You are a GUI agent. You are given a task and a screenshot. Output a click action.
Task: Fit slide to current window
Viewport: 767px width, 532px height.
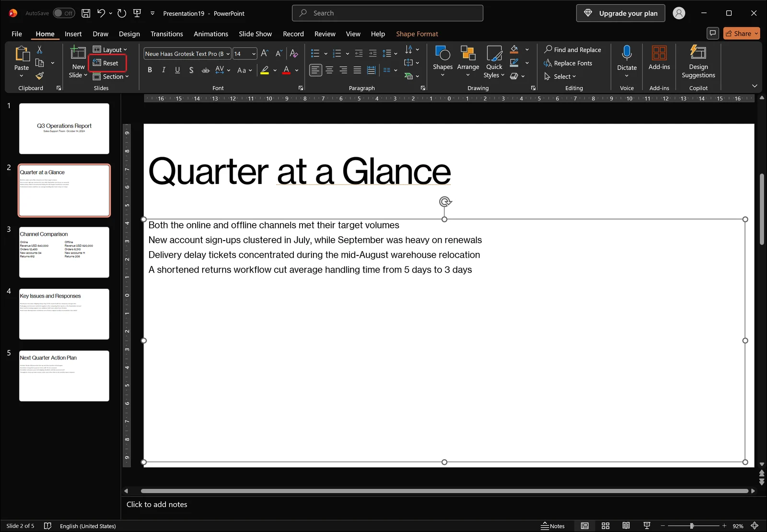755,526
